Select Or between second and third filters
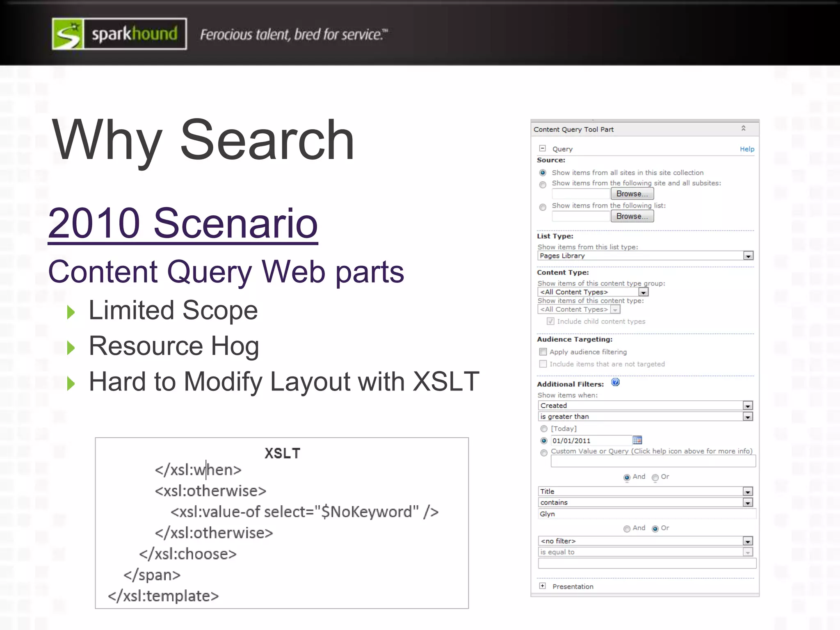Screen dimensions: 840x630 655,529
